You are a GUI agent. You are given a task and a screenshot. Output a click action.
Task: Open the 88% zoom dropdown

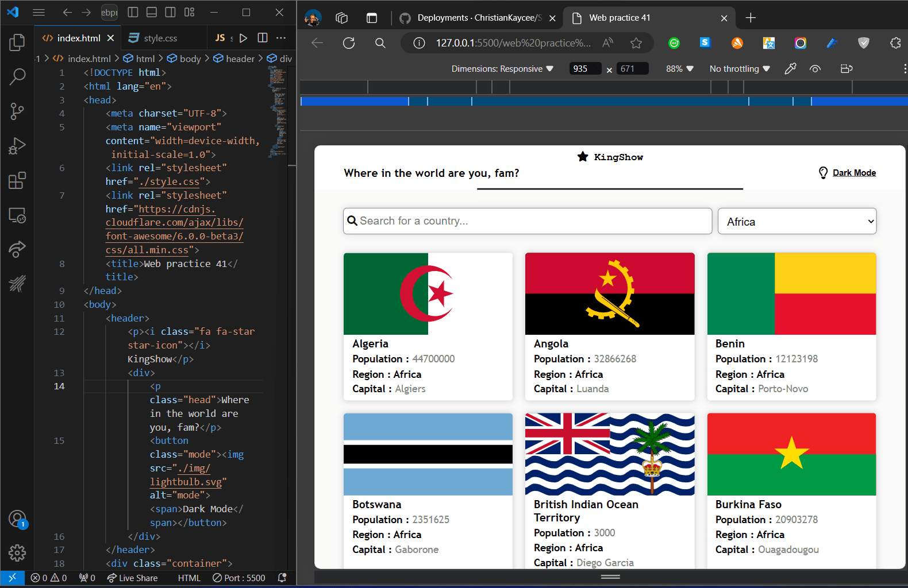click(x=680, y=69)
